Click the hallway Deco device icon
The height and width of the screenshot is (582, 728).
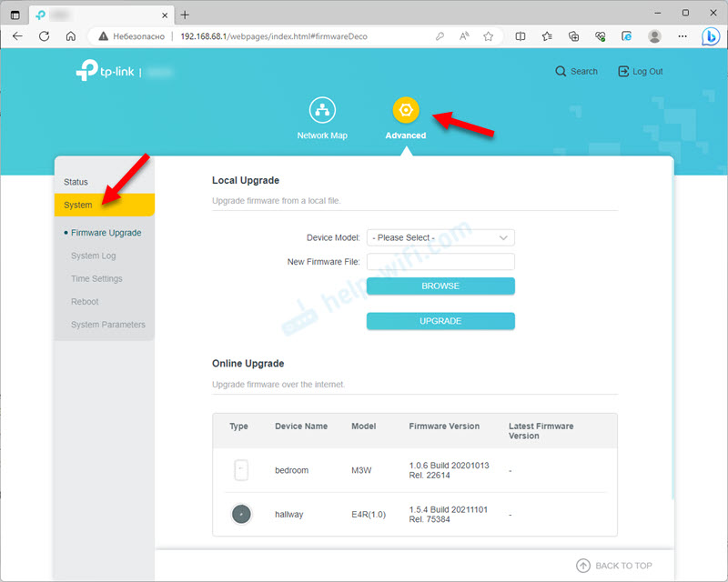coord(240,515)
